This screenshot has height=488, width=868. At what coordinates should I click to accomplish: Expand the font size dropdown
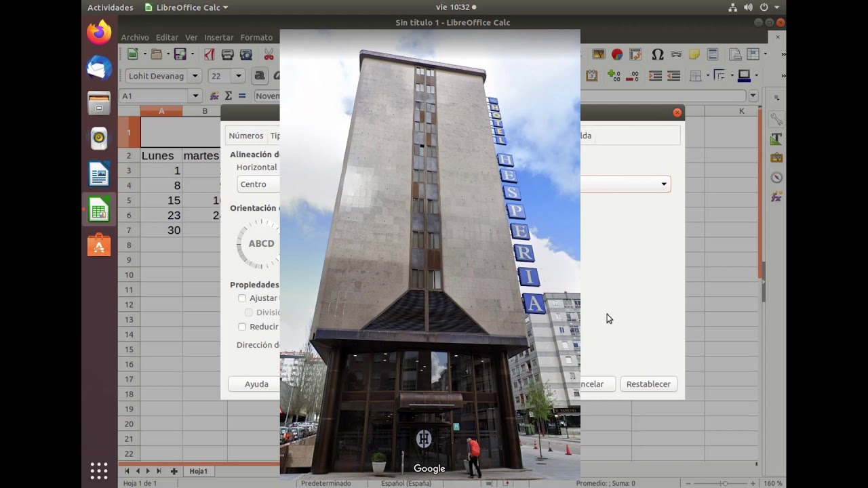[239, 76]
